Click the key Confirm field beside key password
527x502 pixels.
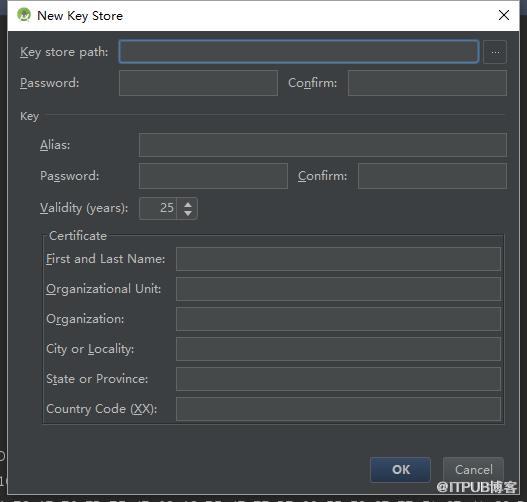(x=432, y=176)
